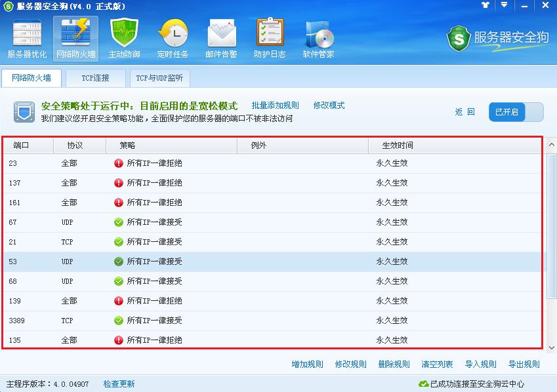Switch to the TCP与UDP监听 tab
Viewport: 557px width, 392px height.
(159, 78)
